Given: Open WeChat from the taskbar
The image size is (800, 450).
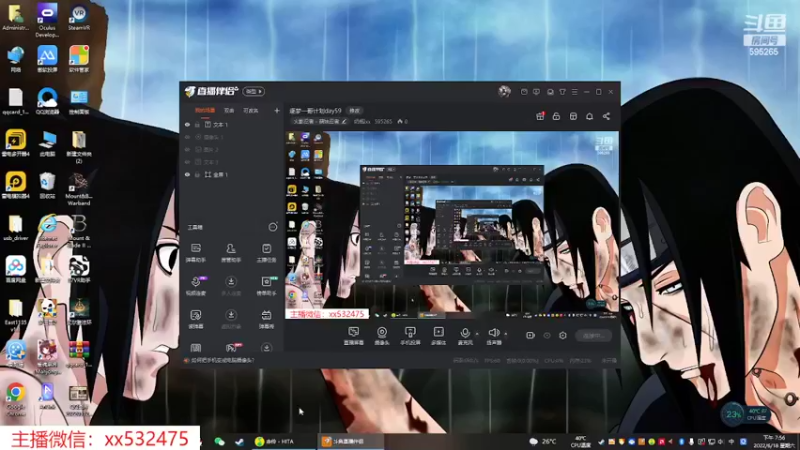Looking at the screenshot, I should click(x=219, y=441).
